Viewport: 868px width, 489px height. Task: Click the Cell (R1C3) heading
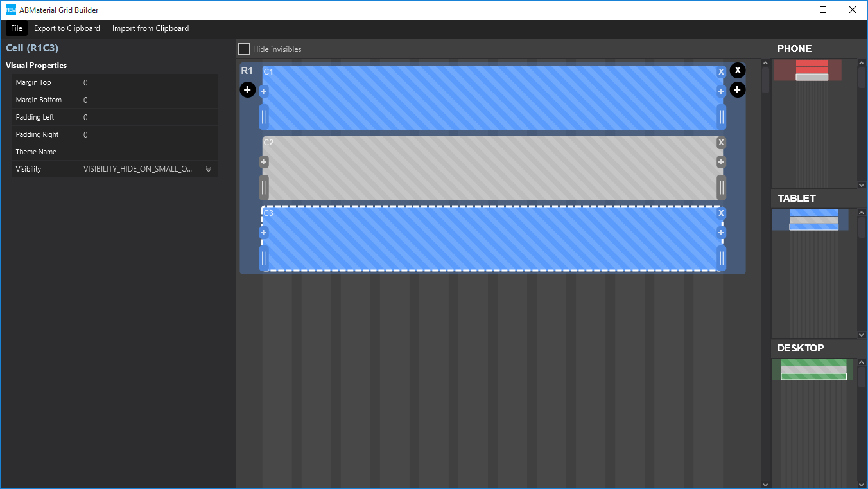32,48
